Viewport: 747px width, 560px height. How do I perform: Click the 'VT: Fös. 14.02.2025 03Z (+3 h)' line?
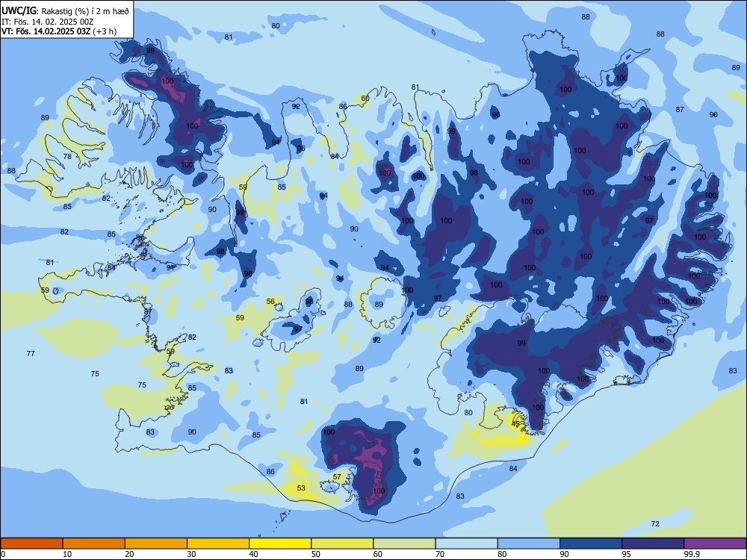[x=59, y=31]
